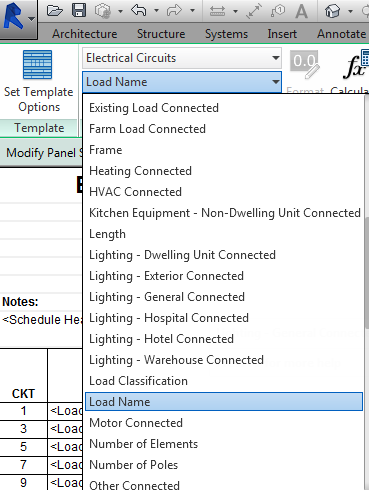Choose Length from the parameter list
Image resolution: width=369 pixels, height=490 pixels.
click(x=224, y=234)
